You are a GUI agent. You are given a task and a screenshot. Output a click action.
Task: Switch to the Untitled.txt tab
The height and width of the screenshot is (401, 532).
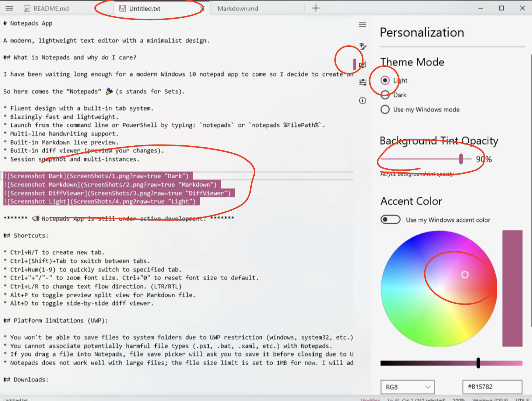tap(145, 9)
